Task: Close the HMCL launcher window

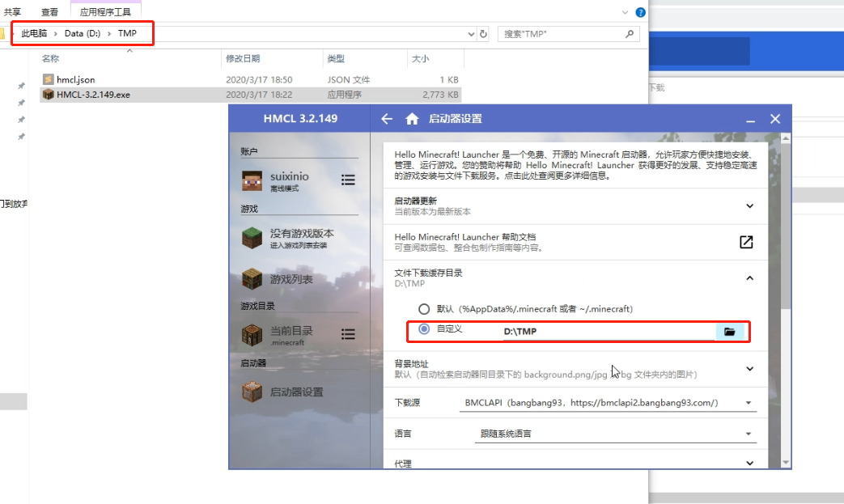Action: click(775, 119)
